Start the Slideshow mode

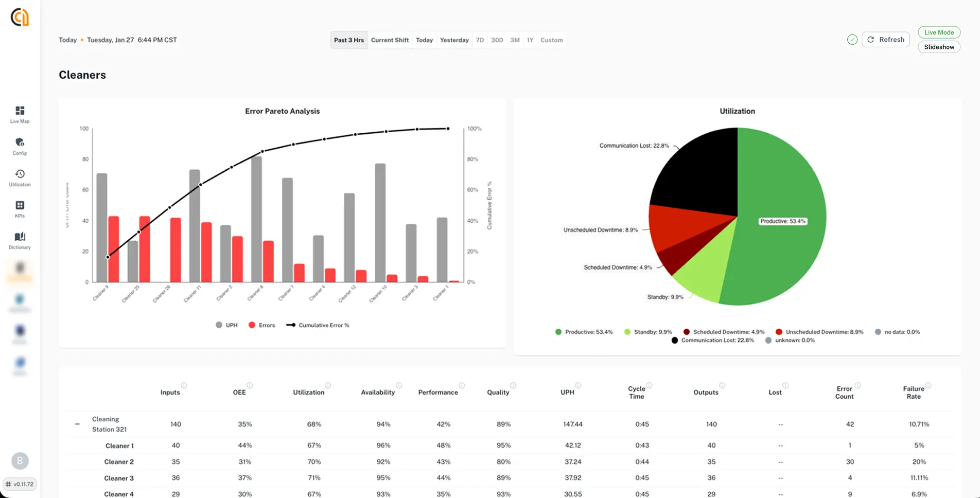(939, 47)
